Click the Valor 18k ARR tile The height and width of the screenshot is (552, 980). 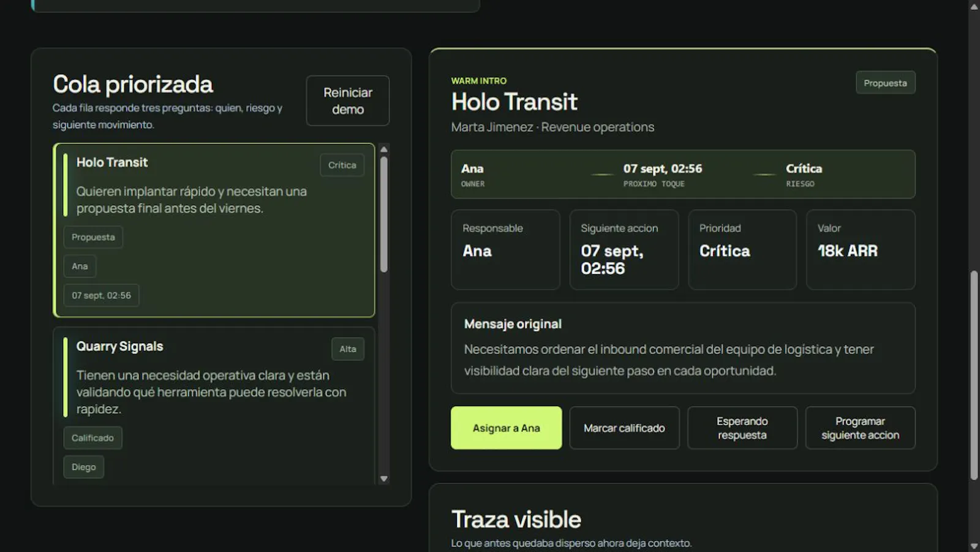(861, 249)
